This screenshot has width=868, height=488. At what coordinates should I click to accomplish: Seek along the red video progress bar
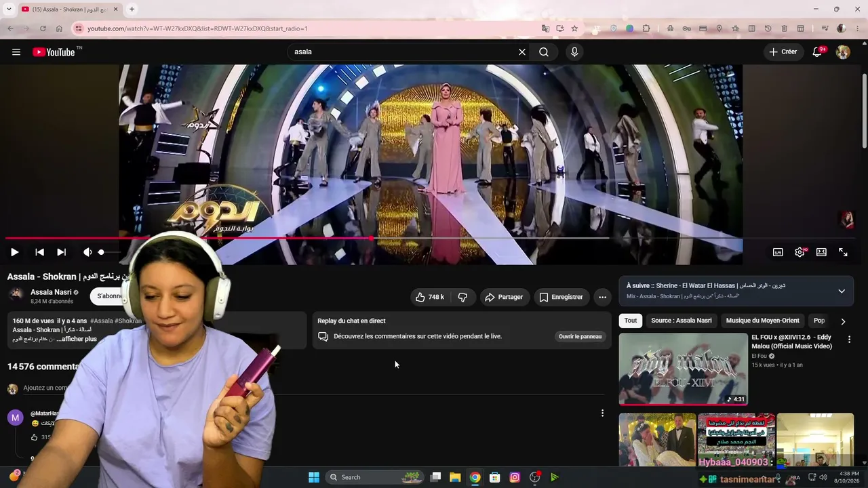tap(431, 238)
